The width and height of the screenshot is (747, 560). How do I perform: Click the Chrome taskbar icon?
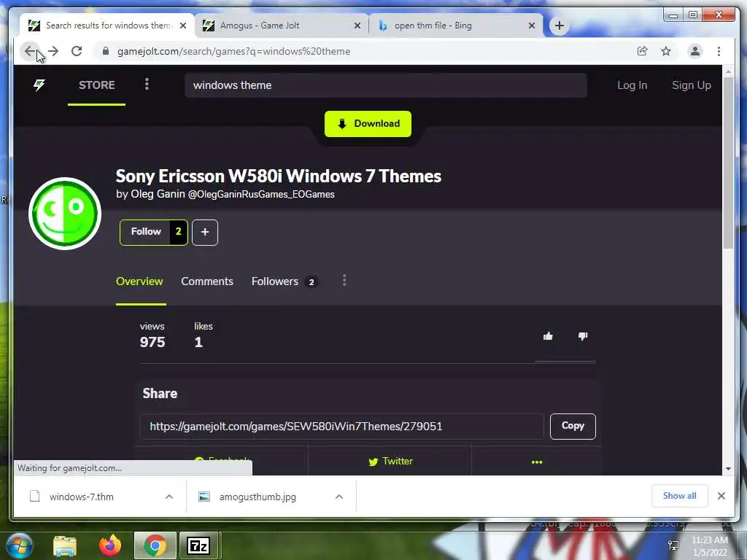[x=155, y=545]
